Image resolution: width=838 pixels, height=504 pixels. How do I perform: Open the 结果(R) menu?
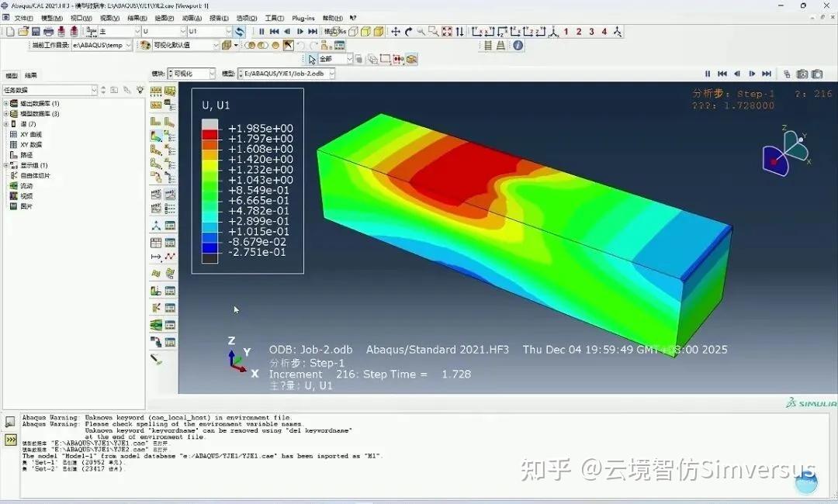(137, 18)
